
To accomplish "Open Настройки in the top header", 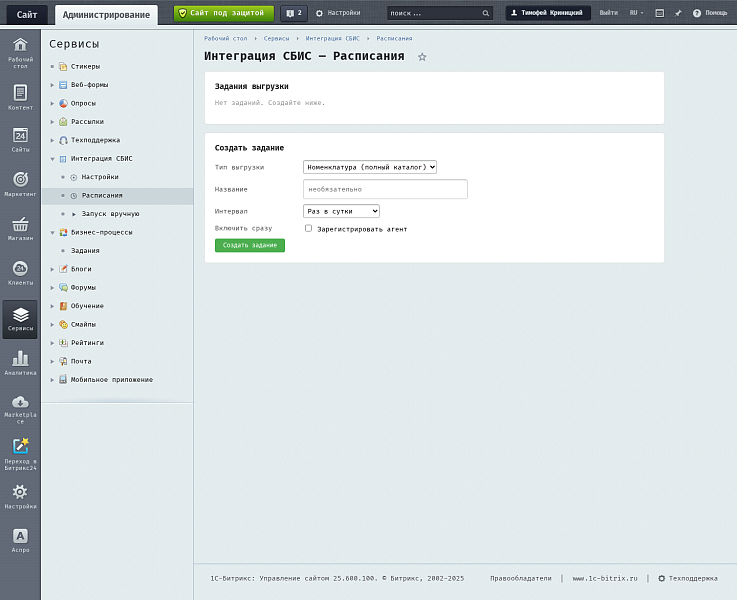I will tap(338, 13).
